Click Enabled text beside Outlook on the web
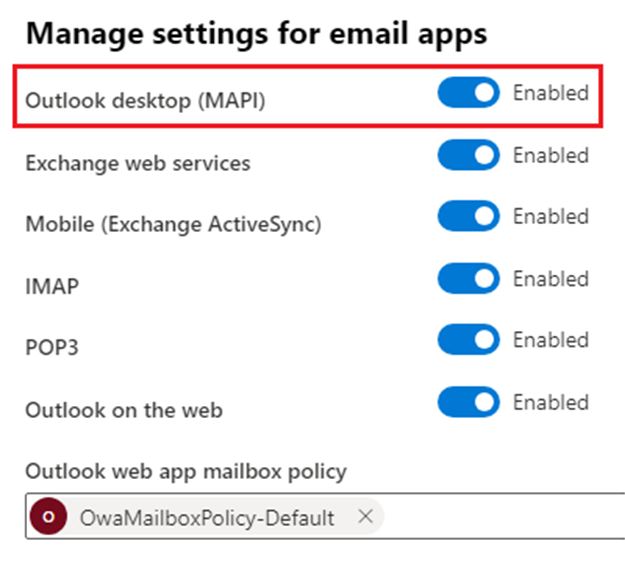Viewport: 625px width, 566px height. pyautogui.click(x=551, y=402)
